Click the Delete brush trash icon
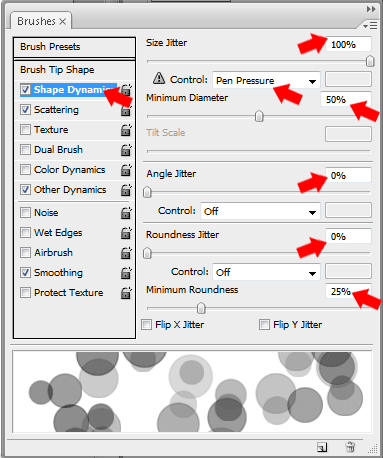This screenshot has width=383, height=458. tap(350, 447)
